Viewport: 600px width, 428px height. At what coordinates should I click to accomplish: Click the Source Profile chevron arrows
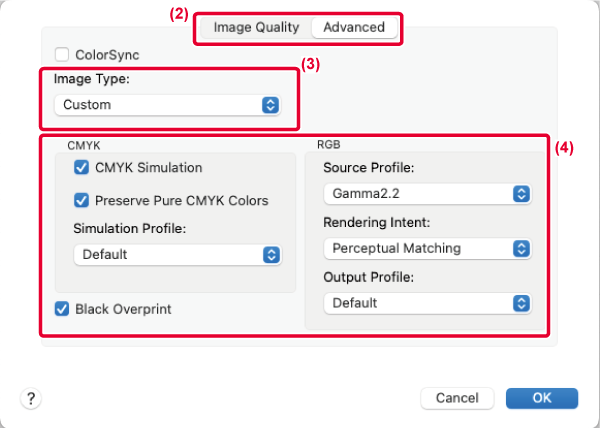[x=520, y=193]
